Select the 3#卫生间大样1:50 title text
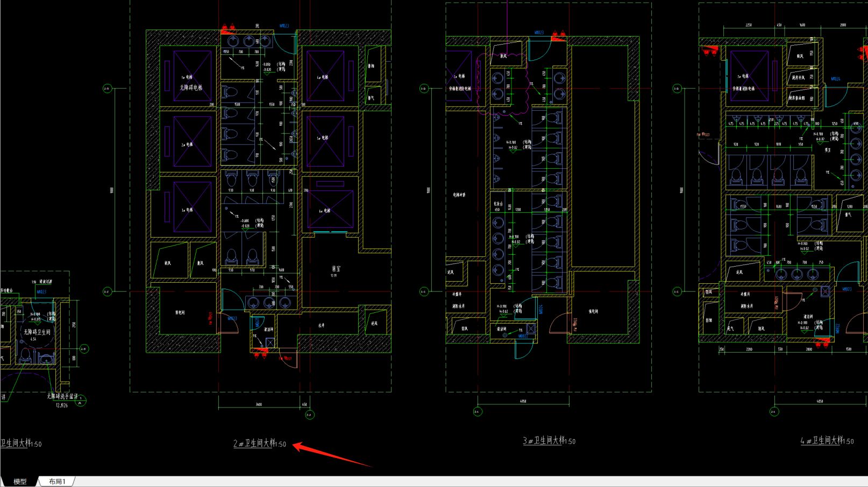The image size is (868, 487). pos(549,441)
